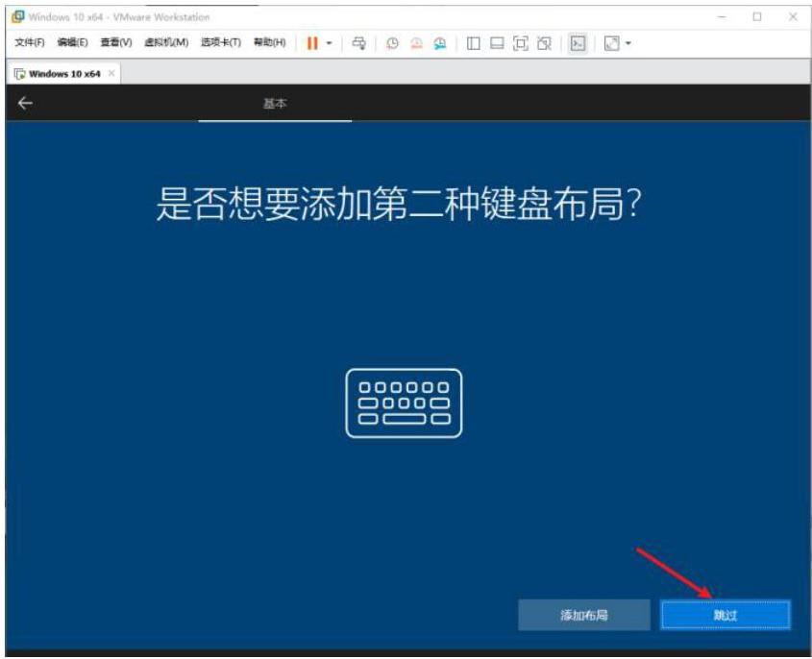Toggle the console view icon
This screenshot has height=659, width=812.
[x=578, y=43]
